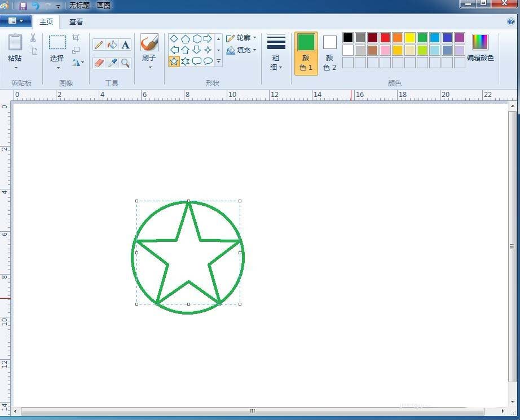Screen dimensions: 520x420
Task: Select the Fill with color bucket tool
Action: coord(112,45)
